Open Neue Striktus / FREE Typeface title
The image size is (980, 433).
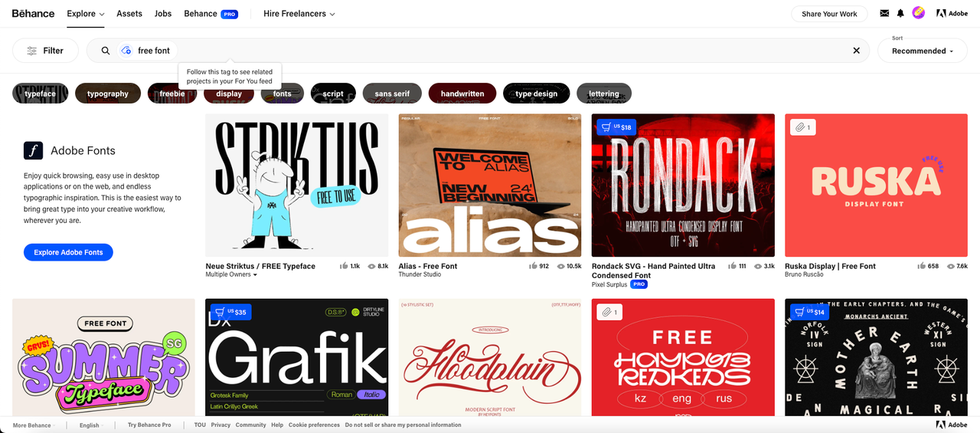[x=260, y=266]
